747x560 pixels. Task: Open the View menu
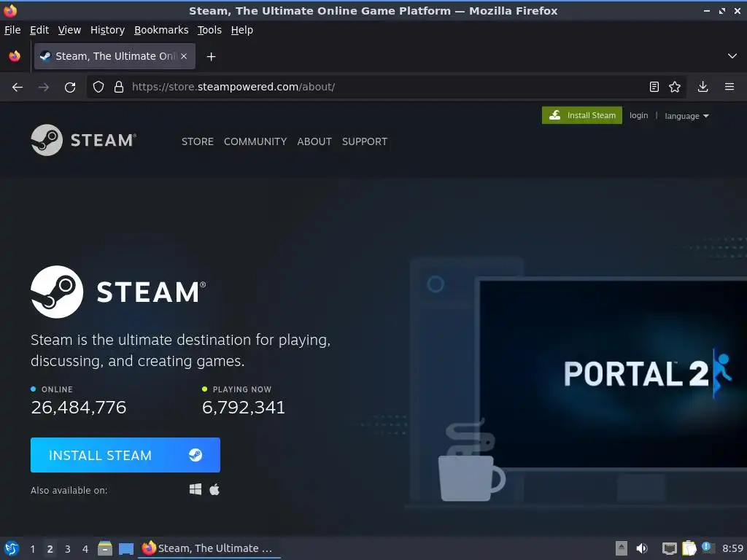point(69,30)
